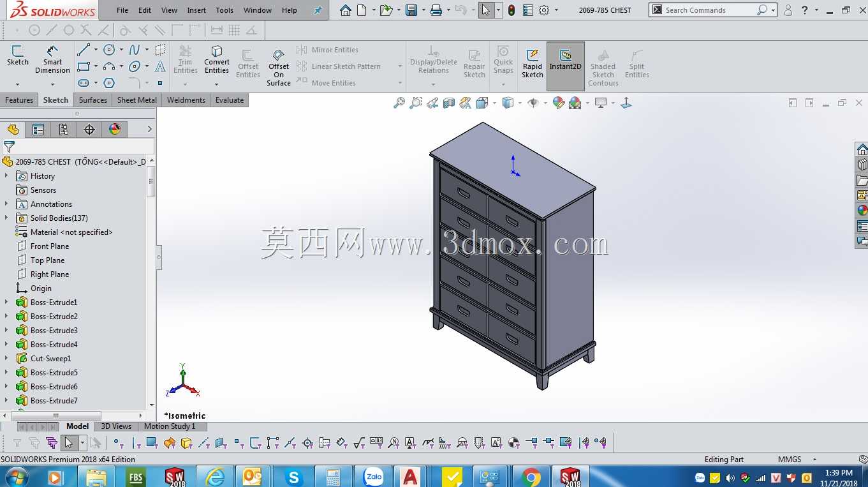Select Material <not specified> in the tree
868x487 pixels.
[x=71, y=232]
